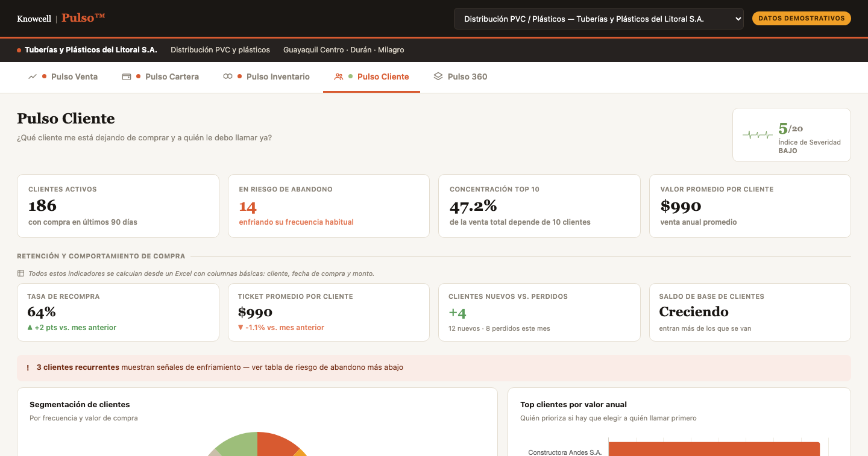The width and height of the screenshot is (868, 456).
Task: Click the wallet icon beside Pulso Cartera
Action: pyautogui.click(x=127, y=77)
